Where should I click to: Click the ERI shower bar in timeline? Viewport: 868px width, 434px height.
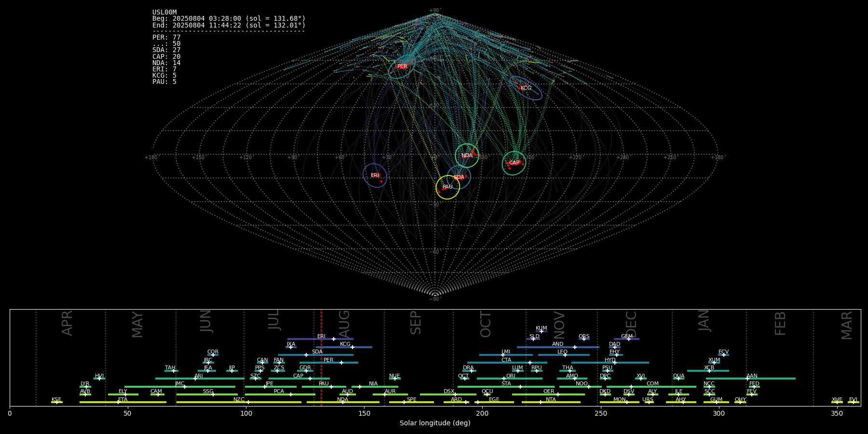[320, 339]
